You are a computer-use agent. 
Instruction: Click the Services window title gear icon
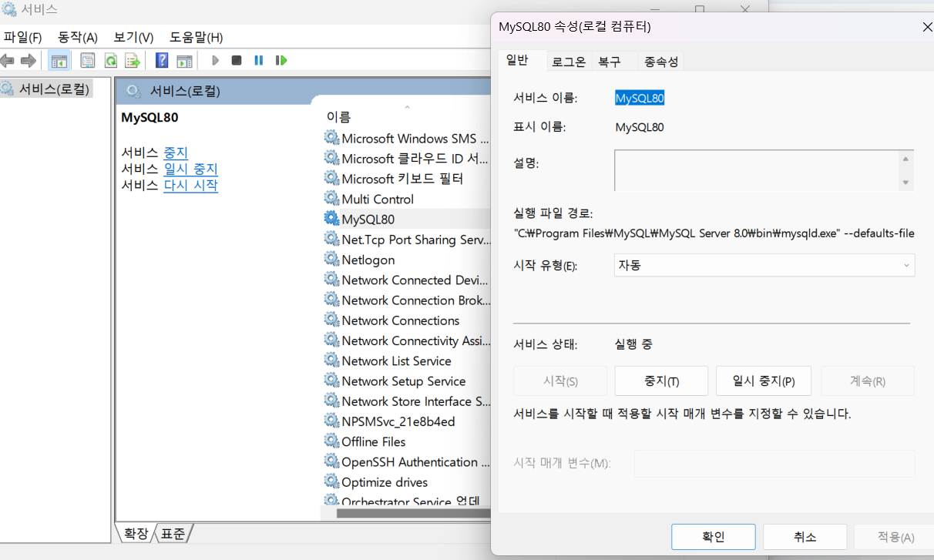tap(9, 10)
